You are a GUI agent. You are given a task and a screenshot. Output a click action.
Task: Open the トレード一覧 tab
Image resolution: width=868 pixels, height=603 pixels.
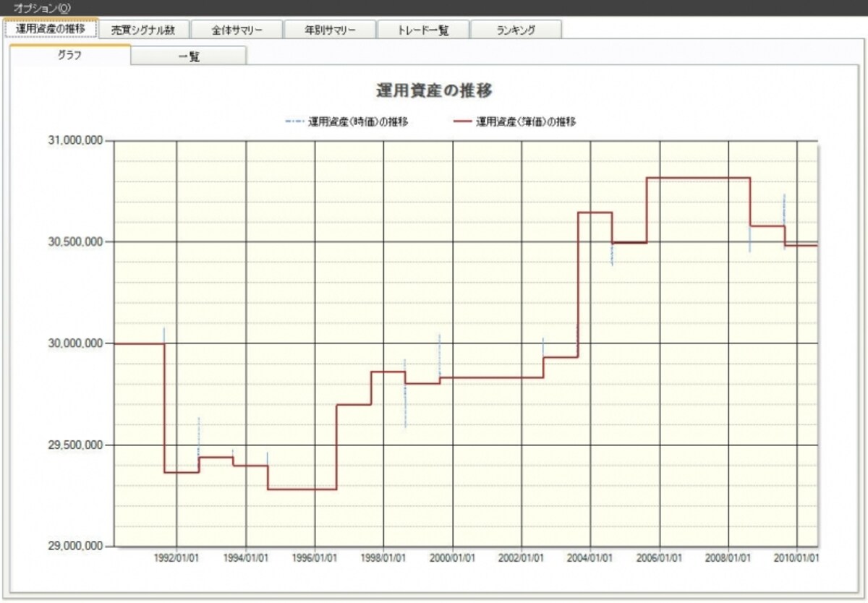pyautogui.click(x=423, y=30)
